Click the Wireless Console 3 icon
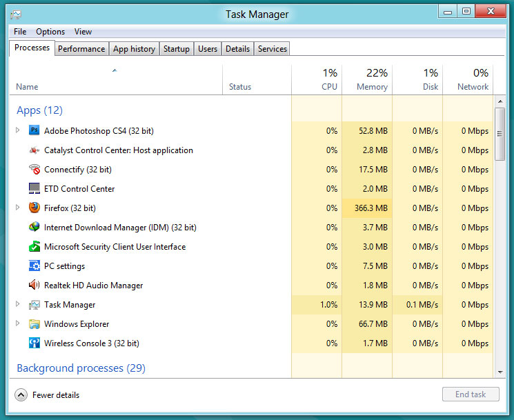Screen dimensions: 514x420 [x=34, y=343]
